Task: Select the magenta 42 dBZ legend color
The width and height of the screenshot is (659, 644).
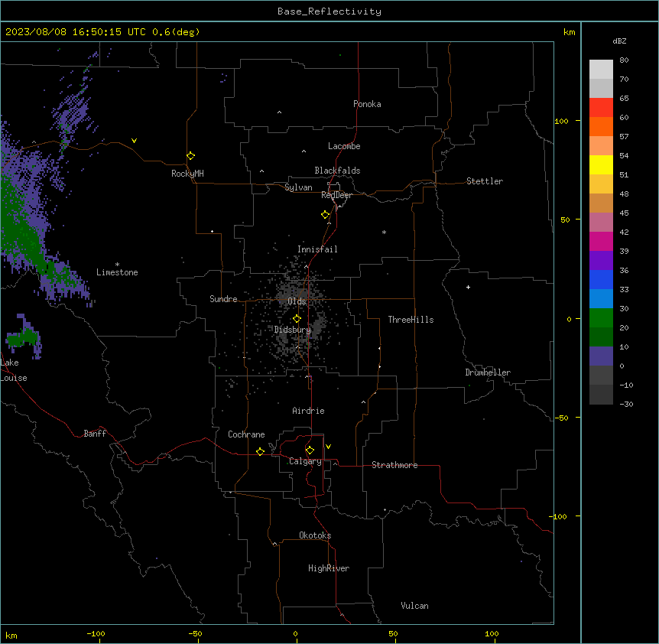Action: 601,241
